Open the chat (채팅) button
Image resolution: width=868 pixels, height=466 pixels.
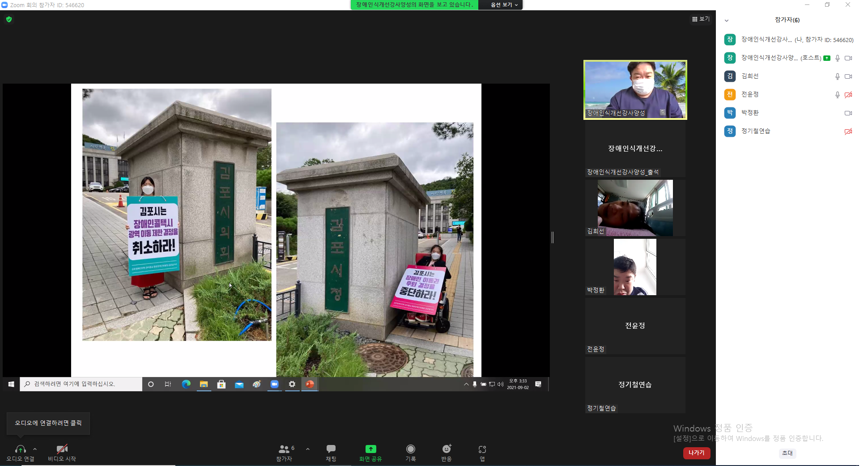[x=331, y=453]
